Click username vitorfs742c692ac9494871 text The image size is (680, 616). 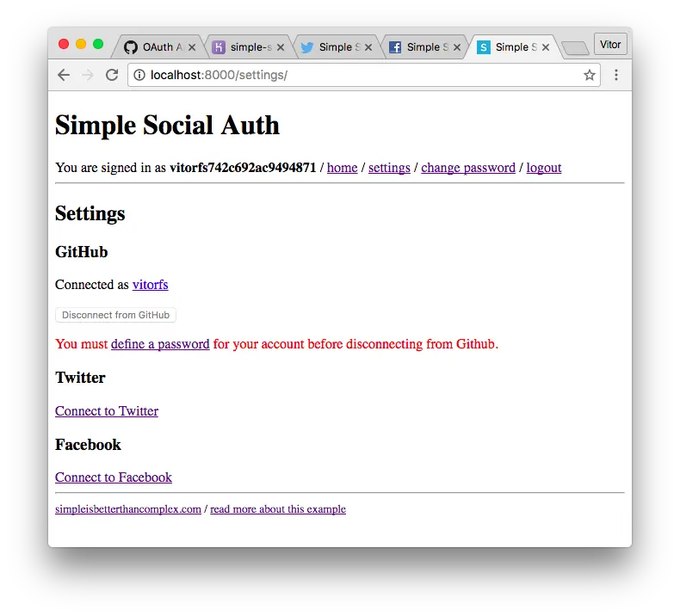pyautogui.click(x=243, y=167)
